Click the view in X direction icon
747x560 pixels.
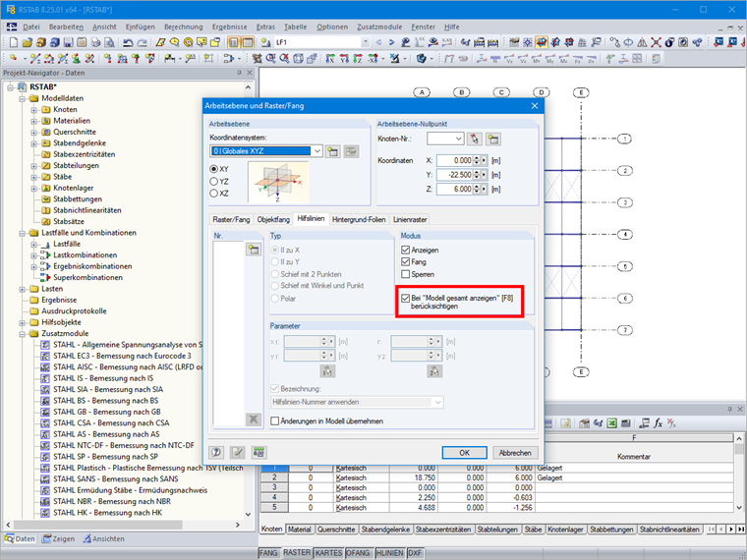pyautogui.click(x=330, y=59)
